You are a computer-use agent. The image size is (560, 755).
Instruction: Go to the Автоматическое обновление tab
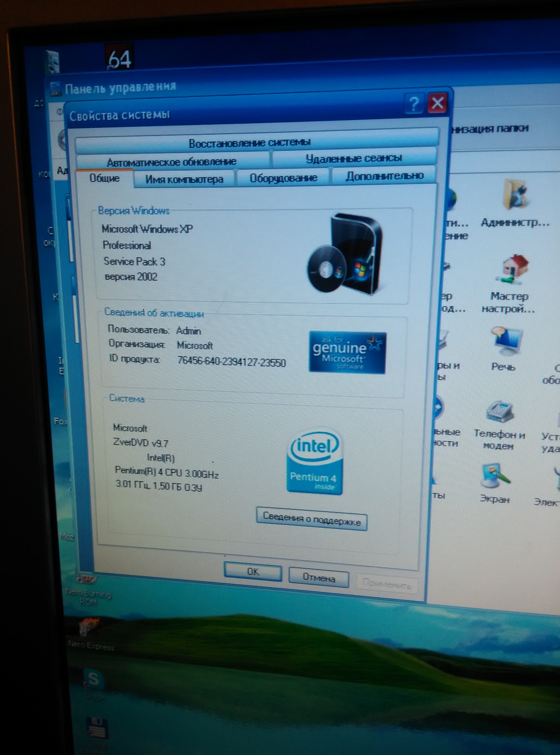(x=172, y=161)
